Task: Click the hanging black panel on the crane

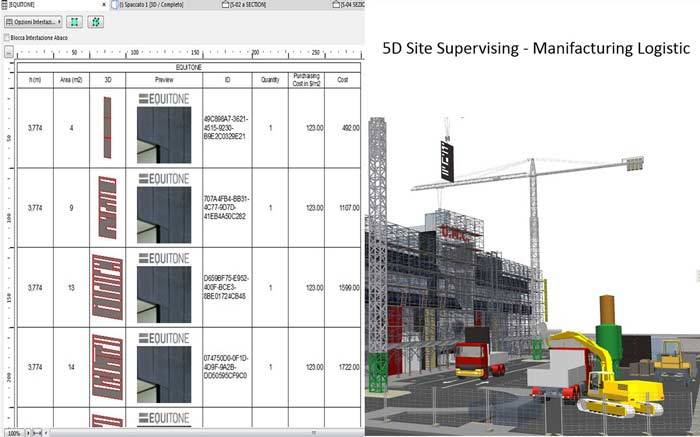Action: point(447,161)
